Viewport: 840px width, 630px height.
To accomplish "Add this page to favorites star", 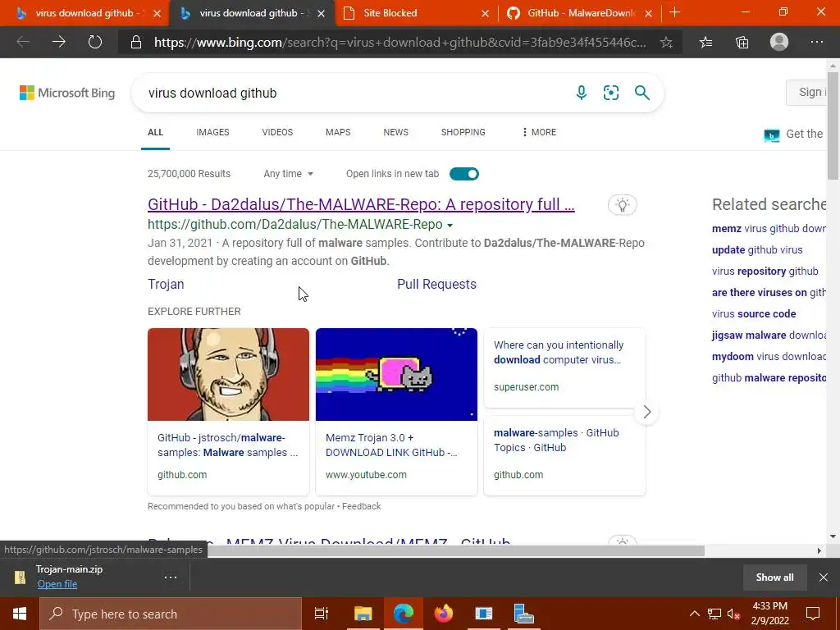I will (666, 43).
